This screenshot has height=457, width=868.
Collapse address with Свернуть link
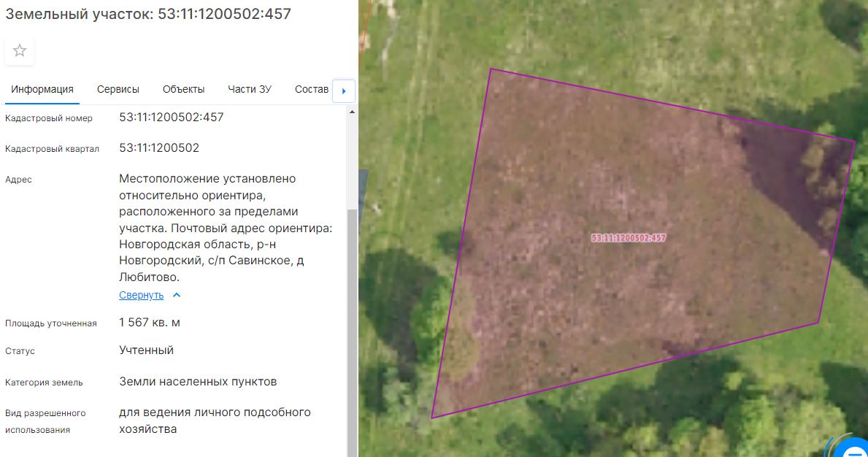pyautogui.click(x=141, y=296)
